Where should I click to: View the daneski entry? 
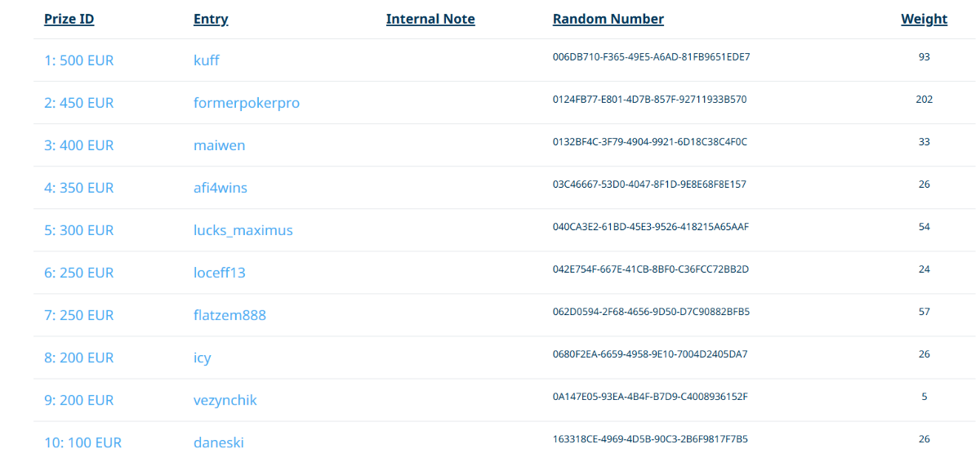[219, 442]
